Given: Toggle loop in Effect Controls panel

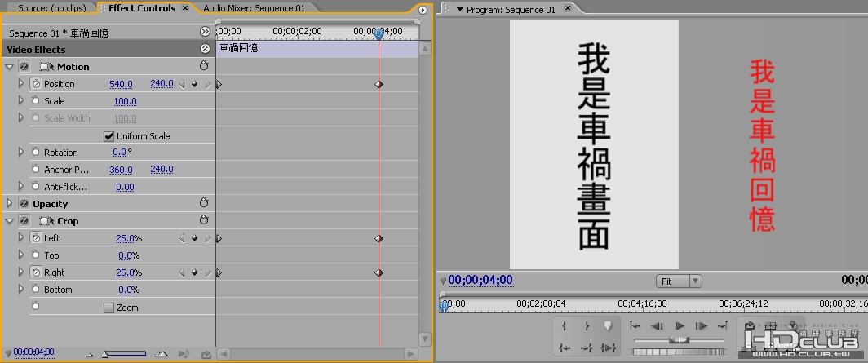Looking at the screenshot, I should 206,353.
